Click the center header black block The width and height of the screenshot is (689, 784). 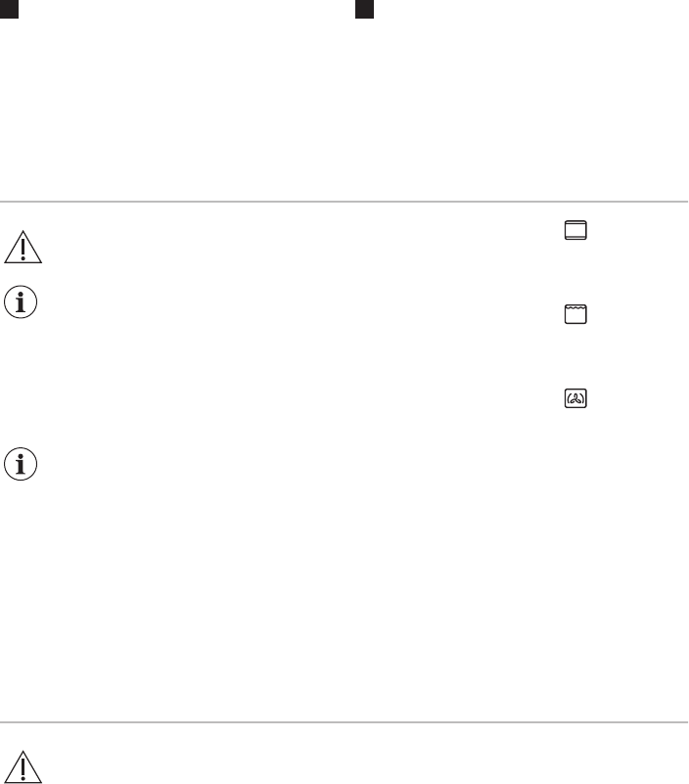click(x=364, y=9)
